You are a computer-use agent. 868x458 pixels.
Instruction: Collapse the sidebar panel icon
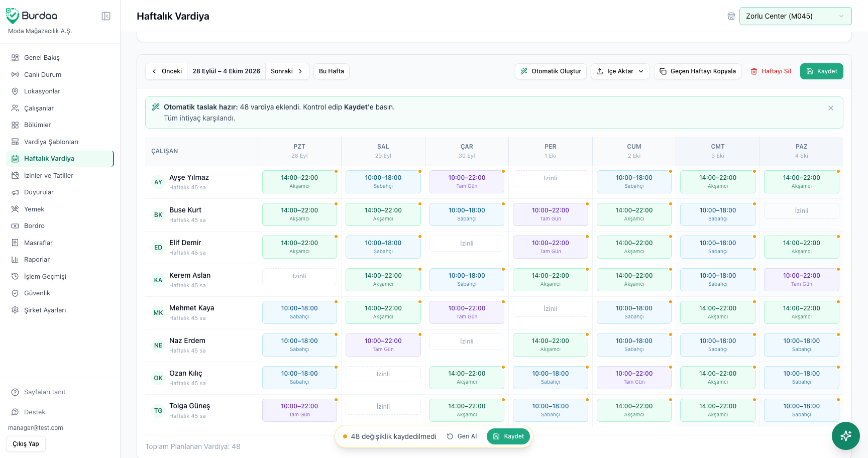106,16
